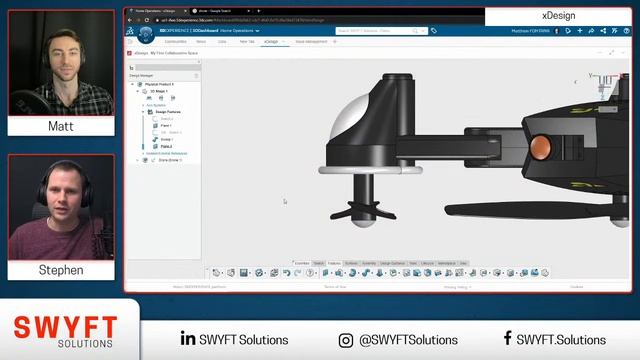Open the Sketch action bar tab
The image size is (640, 360).
(319, 263)
